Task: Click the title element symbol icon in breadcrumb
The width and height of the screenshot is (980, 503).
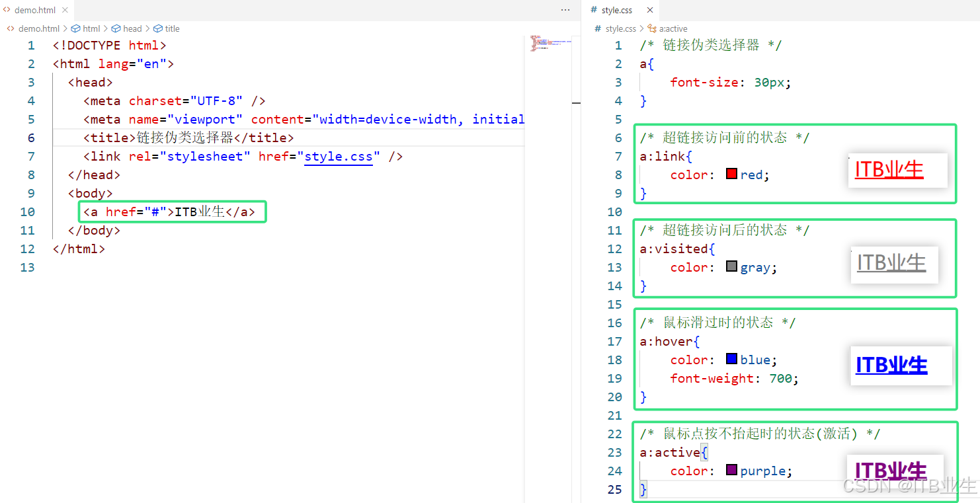Action: point(157,28)
